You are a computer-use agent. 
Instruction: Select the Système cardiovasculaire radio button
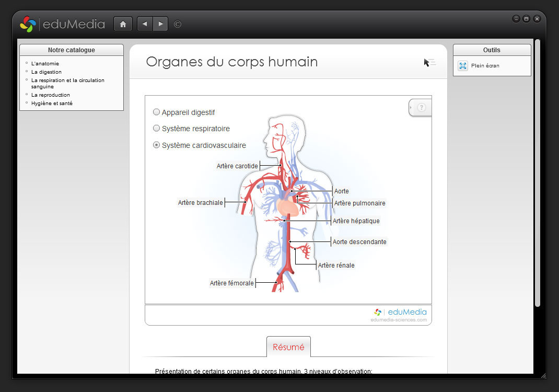[156, 145]
